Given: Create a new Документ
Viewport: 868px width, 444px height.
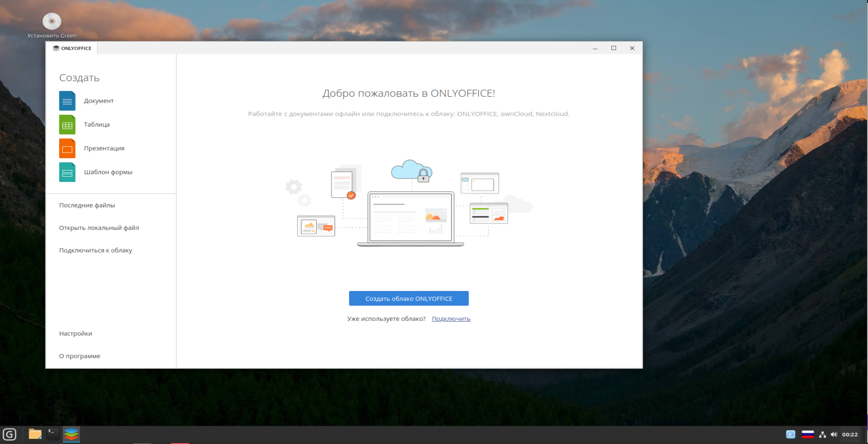Looking at the screenshot, I should [x=99, y=101].
